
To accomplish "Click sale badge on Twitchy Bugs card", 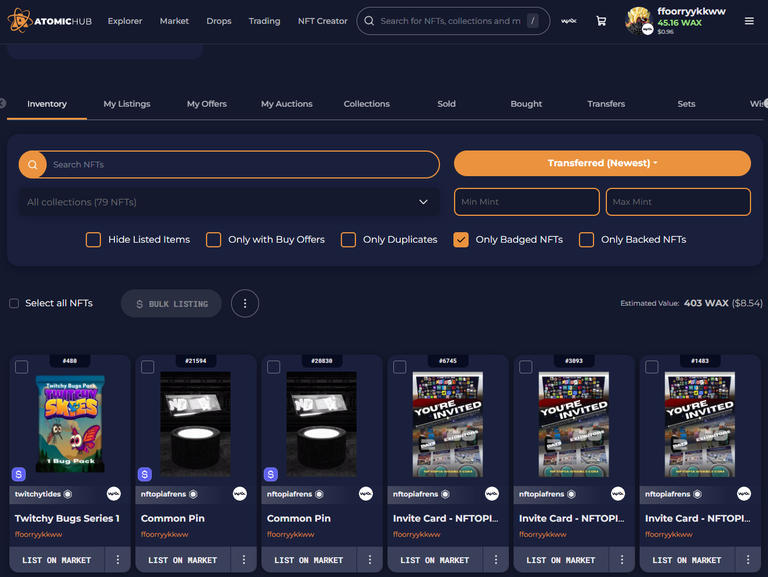I will point(19,474).
